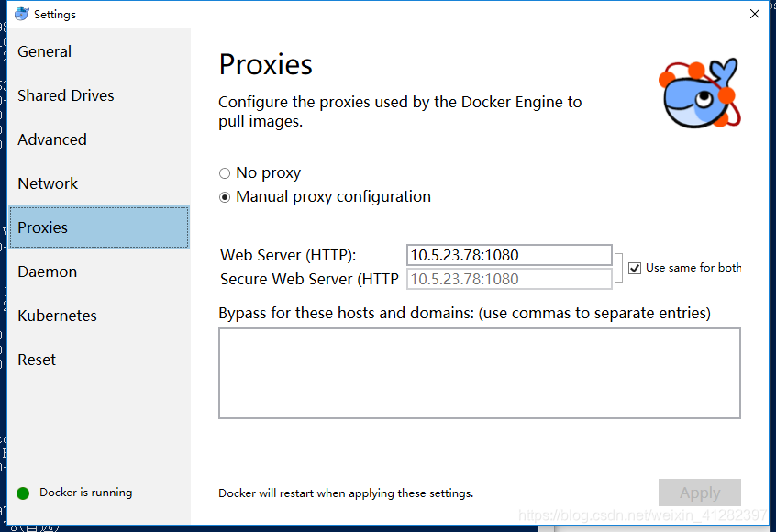
Task: Select Manual proxy configuration
Action: click(x=224, y=196)
